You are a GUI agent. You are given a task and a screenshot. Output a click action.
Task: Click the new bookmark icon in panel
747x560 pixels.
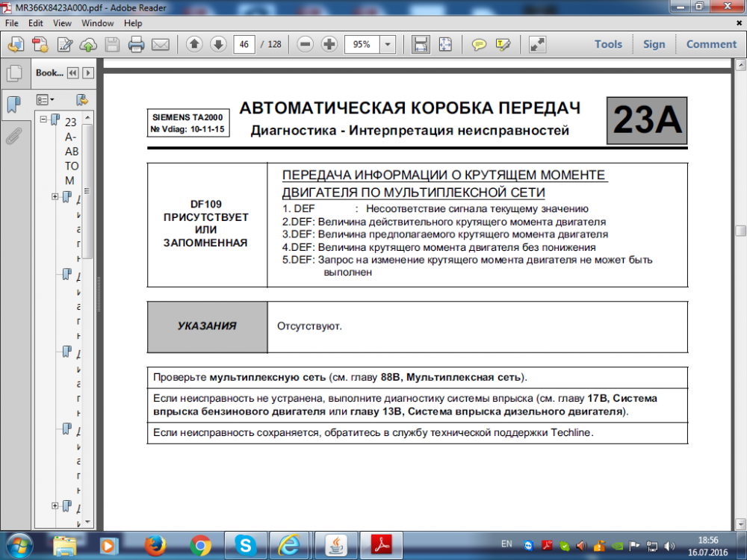coord(82,99)
